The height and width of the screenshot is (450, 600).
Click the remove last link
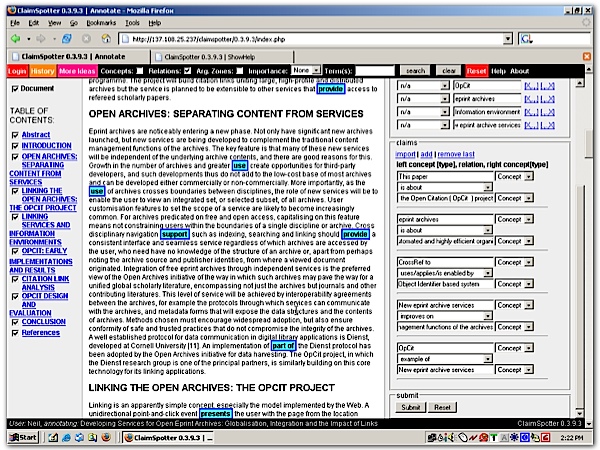(456, 154)
